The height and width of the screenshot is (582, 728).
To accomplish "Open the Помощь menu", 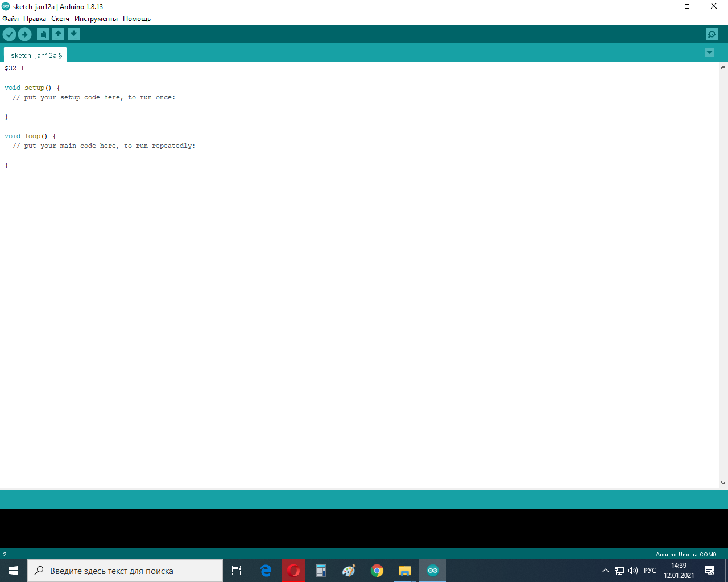I will 136,19.
